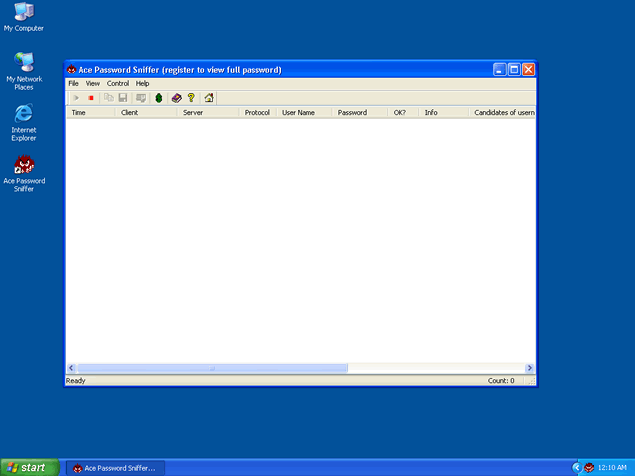
Task: Click the home page house icon
Action: (208, 98)
